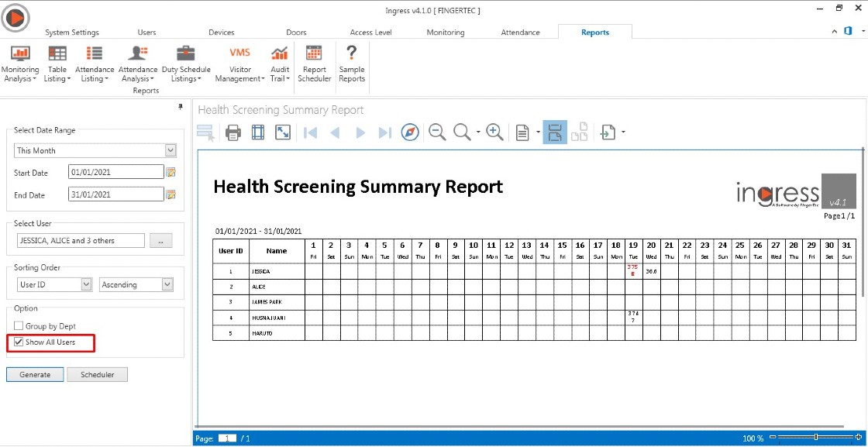
Task: Open the Ascending sort direction dropdown
Action: (x=167, y=284)
